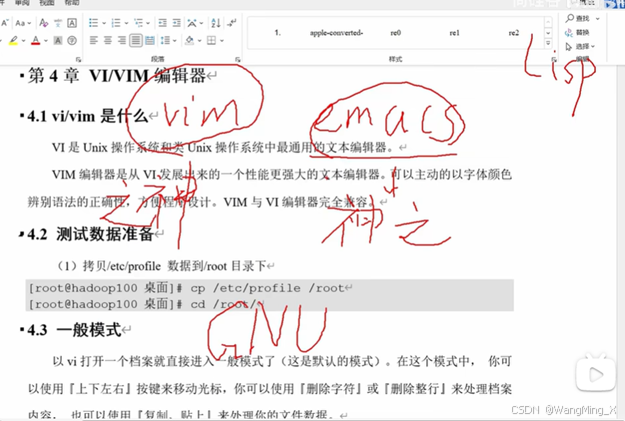Open the Borders dropdown arrow
This screenshot has width=625, height=421.
222,41
